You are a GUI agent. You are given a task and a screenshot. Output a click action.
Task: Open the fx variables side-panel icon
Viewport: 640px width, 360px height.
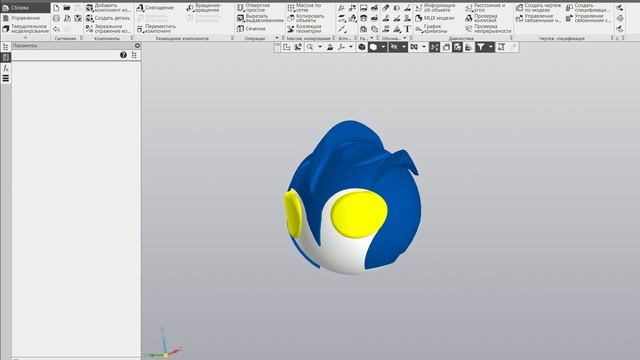[x=6, y=68]
